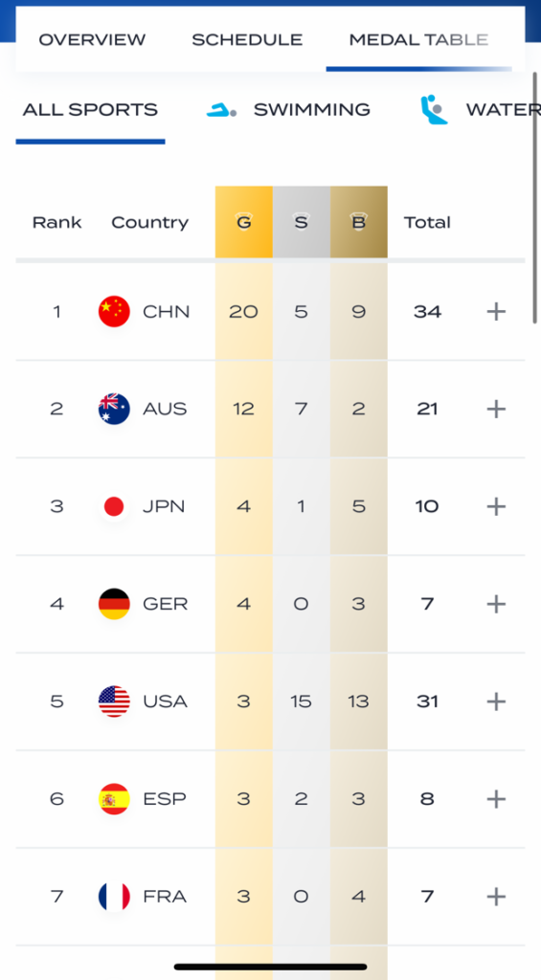This screenshot has height=980, width=541.
Task: Switch to the Schedule tab
Action: pyautogui.click(x=247, y=40)
